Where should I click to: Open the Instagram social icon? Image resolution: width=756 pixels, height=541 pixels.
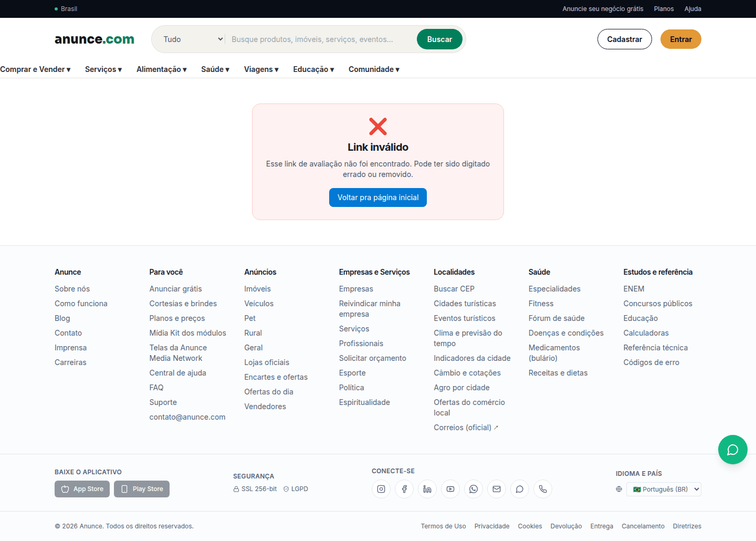point(381,489)
